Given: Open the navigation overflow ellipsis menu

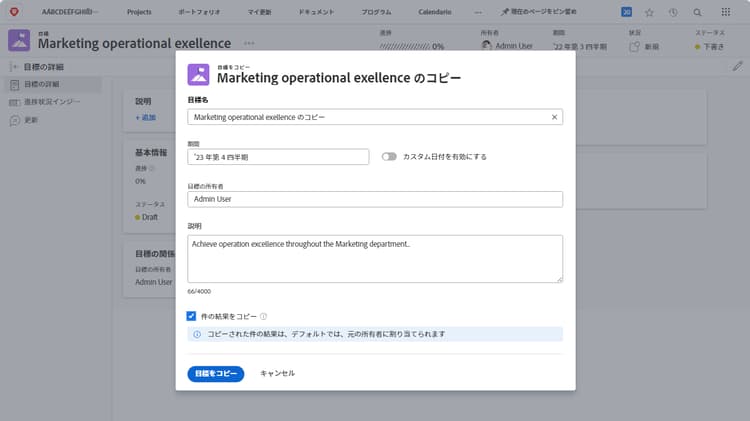Looking at the screenshot, I should click(x=478, y=12).
